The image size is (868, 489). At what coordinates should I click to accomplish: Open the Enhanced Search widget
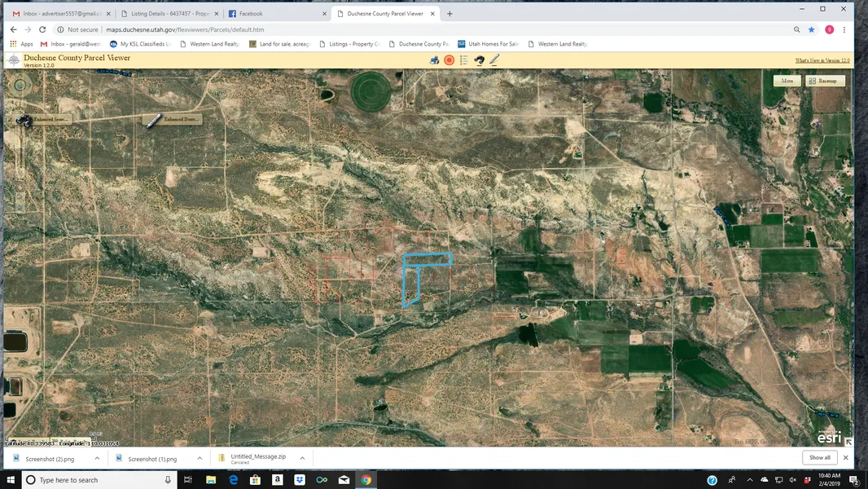[44, 120]
